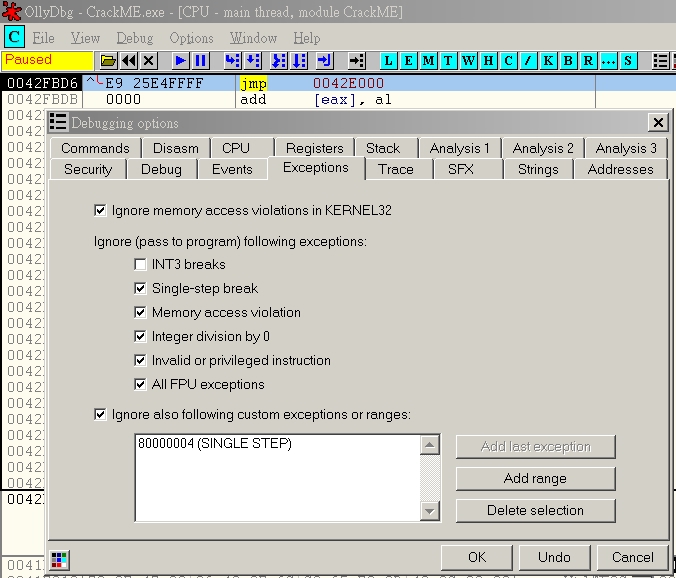Open the Options menu

point(191,38)
